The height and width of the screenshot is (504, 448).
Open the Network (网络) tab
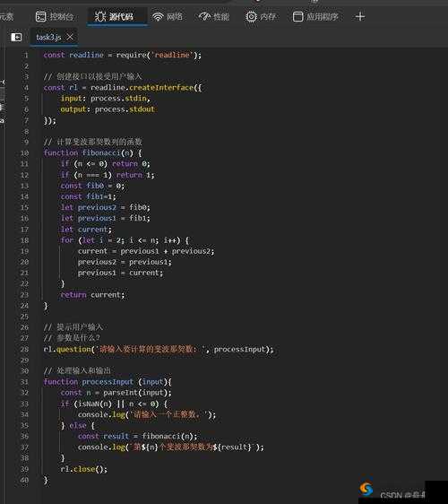click(x=168, y=16)
